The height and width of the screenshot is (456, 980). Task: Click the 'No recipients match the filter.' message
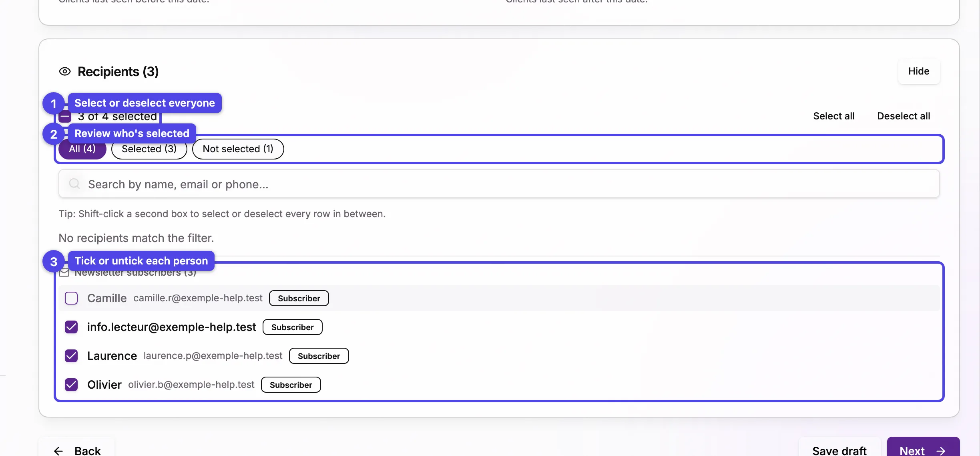137,238
